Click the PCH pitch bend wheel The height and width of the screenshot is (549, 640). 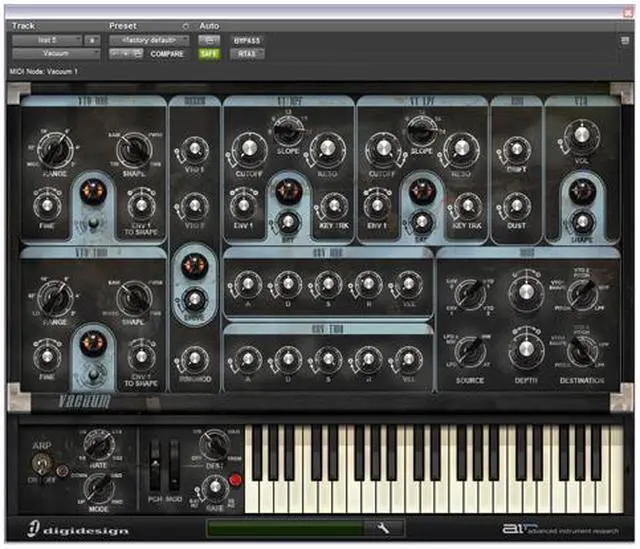tap(155, 466)
